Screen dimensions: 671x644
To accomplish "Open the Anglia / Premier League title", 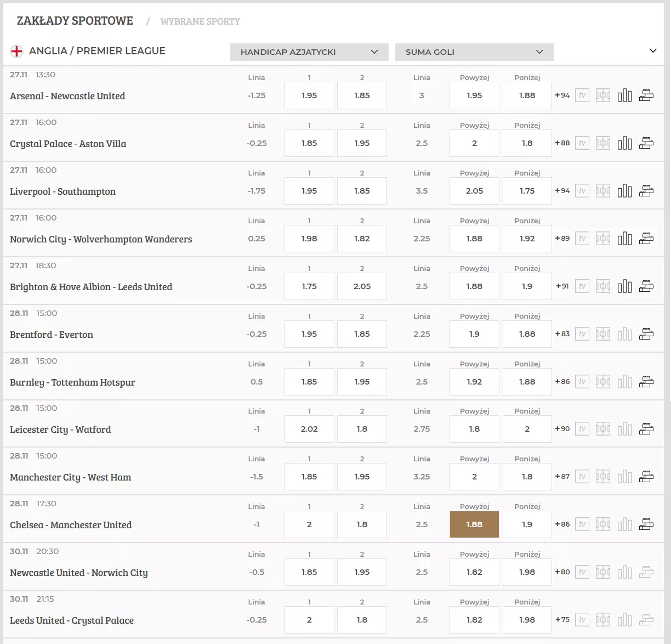I will coord(97,51).
